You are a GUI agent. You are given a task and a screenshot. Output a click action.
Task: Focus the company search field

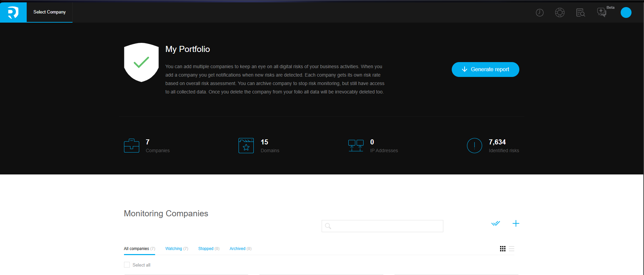(x=382, y=226)
